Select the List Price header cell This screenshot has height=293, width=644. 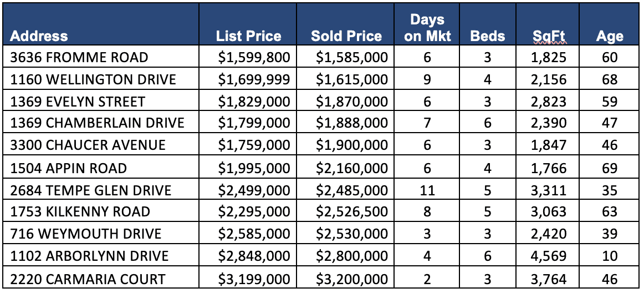point(249,37)
